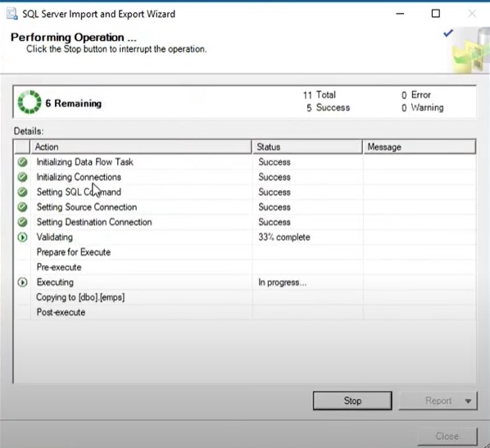Click the blue checkmark icon in header
Screen dimensions: 490x448
[x=448, y=33]
